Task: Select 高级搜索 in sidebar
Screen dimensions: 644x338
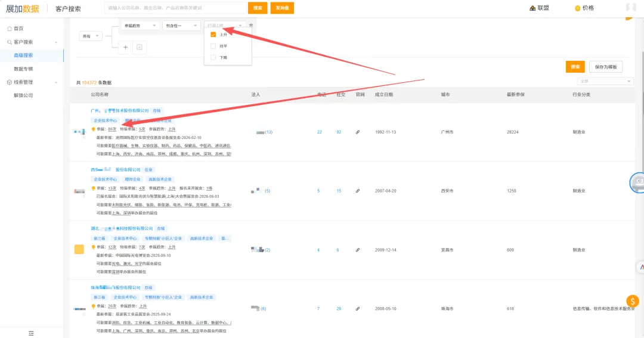Action: [23, 55]
